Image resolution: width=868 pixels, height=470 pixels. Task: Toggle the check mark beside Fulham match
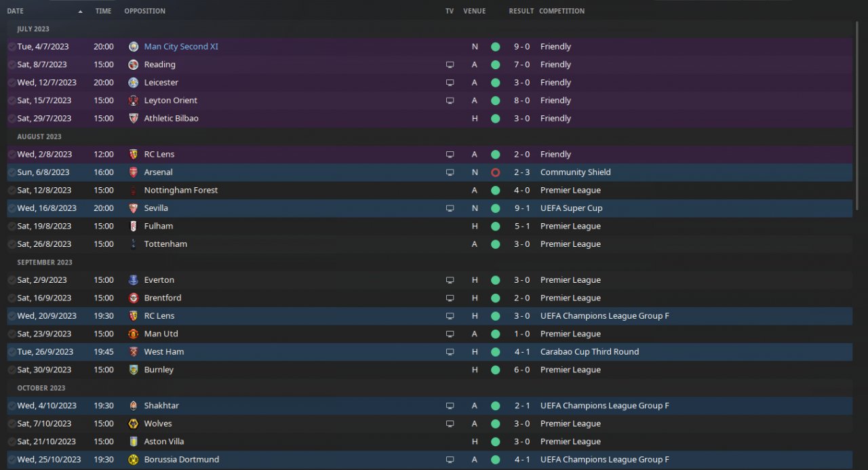click(x=12, y=227)
